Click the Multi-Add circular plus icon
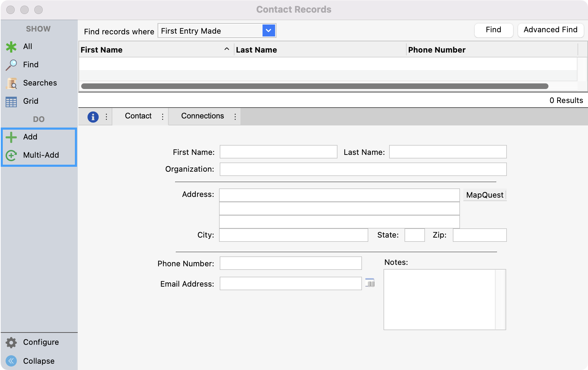This screenshot has width=588, height=370. (x=11, y=156)
